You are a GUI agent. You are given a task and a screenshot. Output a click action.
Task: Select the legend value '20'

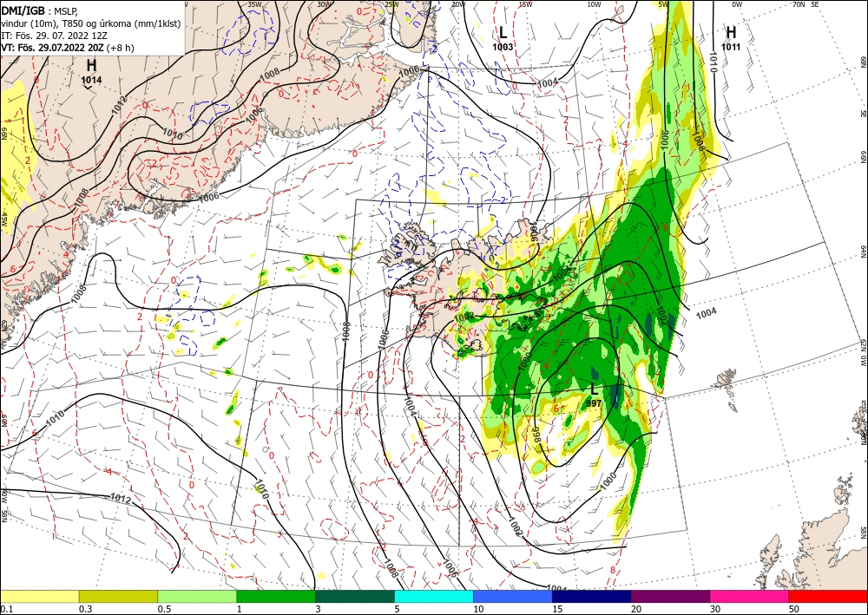(636, 609)
